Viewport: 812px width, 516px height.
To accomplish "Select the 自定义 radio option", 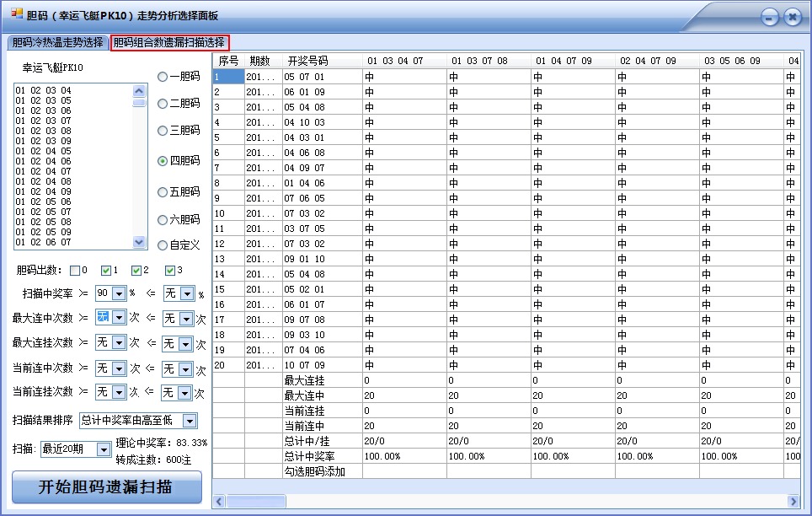I will [162, 245].
